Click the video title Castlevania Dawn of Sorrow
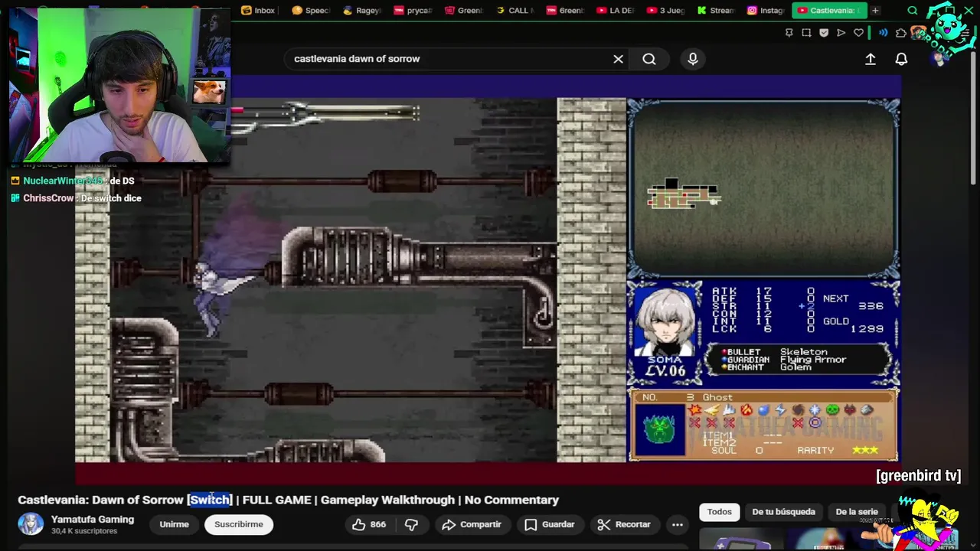This screenshot has width=980, height=551. [x=288, y=500]
